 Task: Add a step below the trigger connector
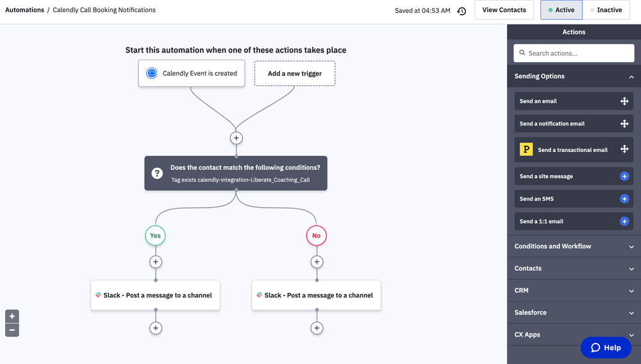(x=236, y=138)
